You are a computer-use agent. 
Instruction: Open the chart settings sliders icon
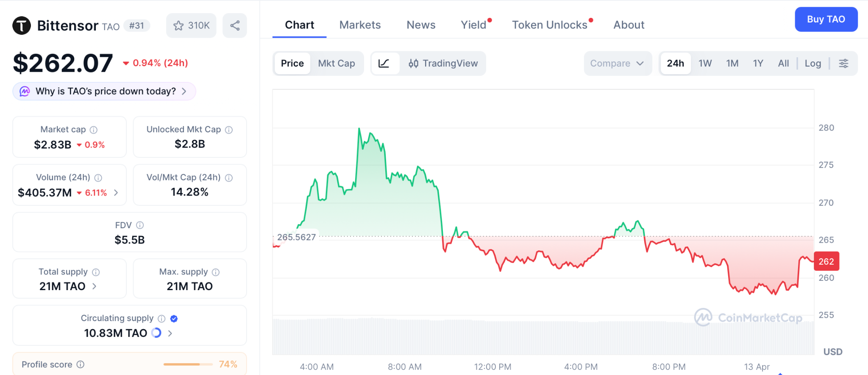point(843,64)
